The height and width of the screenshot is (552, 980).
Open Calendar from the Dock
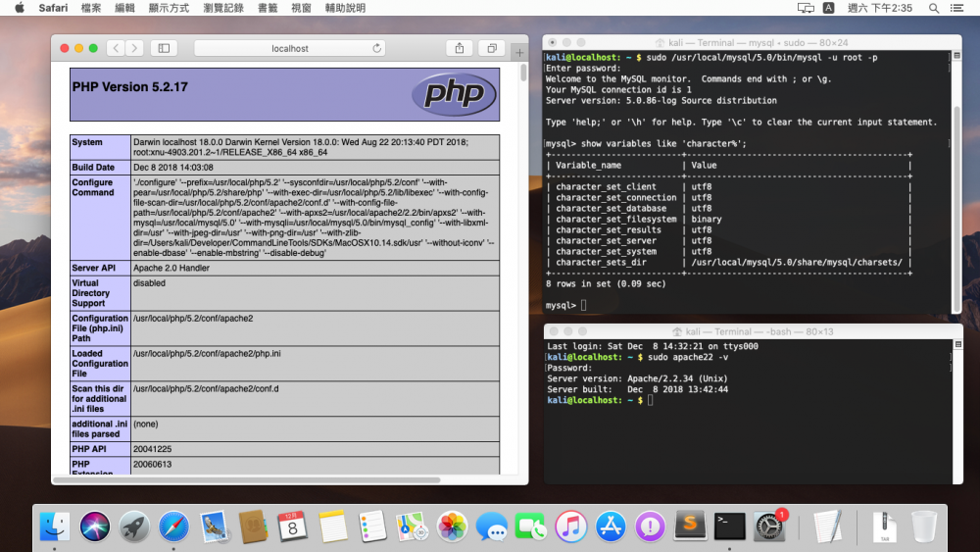pyautogui.click(x=292, y=527)
